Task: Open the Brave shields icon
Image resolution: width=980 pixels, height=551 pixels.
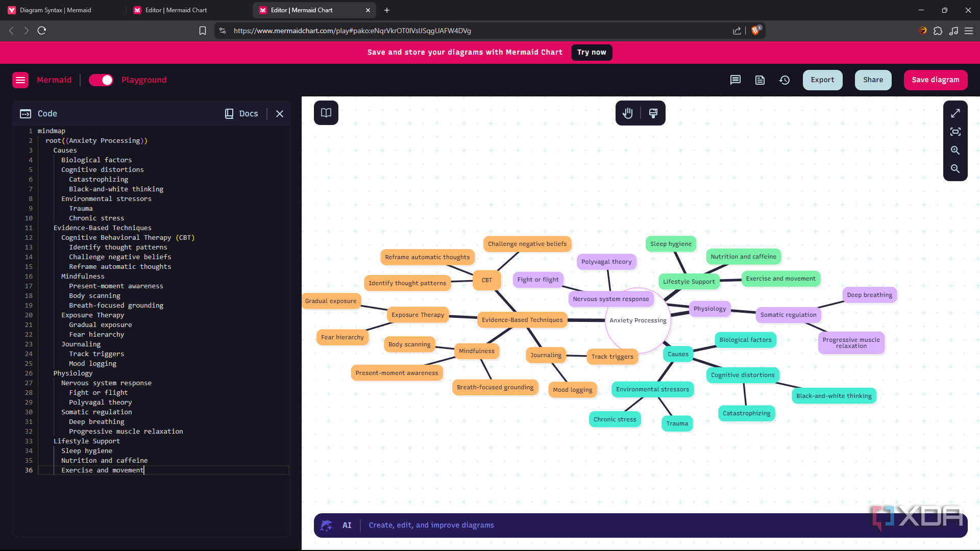Action: [756, 30]
